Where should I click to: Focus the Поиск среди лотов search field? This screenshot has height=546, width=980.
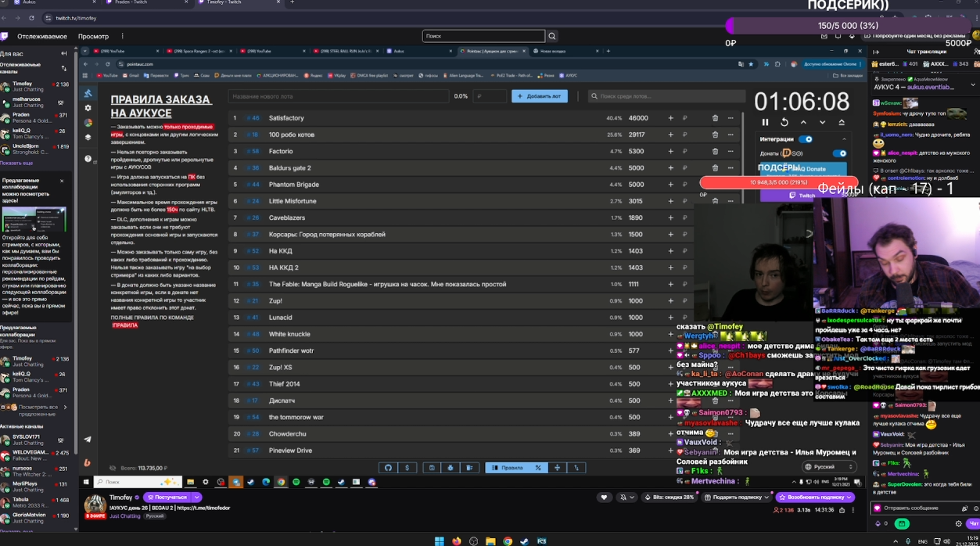tap(666, 96)
